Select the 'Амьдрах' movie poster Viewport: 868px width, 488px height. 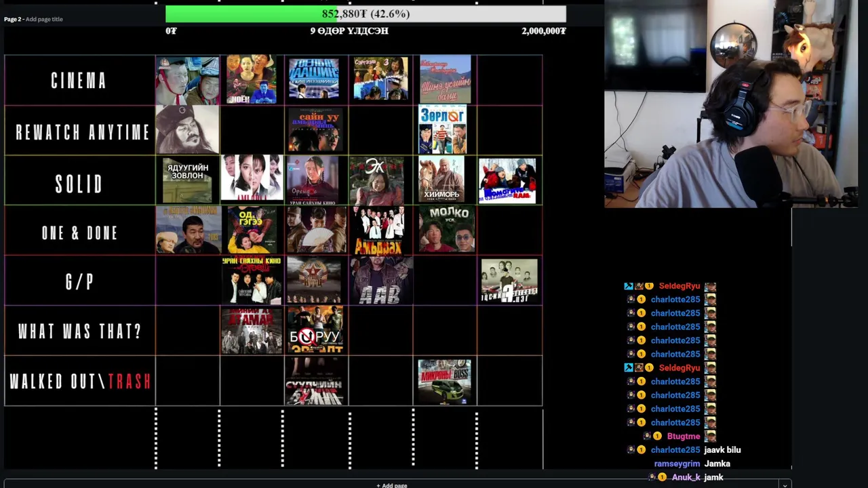379,230
